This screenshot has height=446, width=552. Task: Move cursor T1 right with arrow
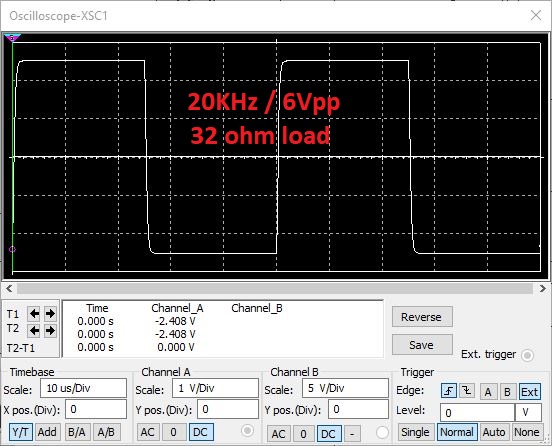pos(50,313)
